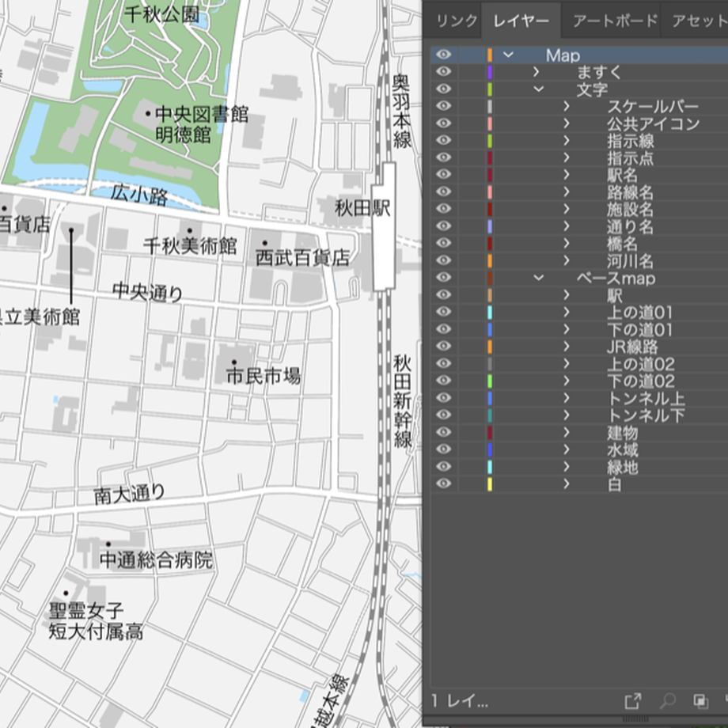This screenshot has width=728, height=728.
Task: Click the 明徳館 label on the map
Action: [184, 135]
